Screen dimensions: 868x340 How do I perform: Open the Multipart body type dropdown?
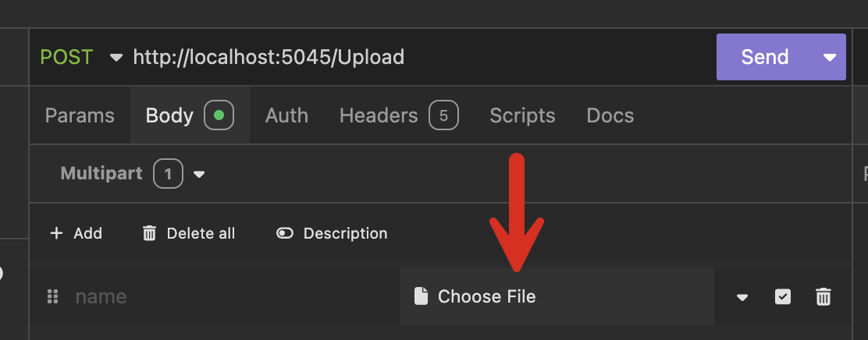click(199, 174)
